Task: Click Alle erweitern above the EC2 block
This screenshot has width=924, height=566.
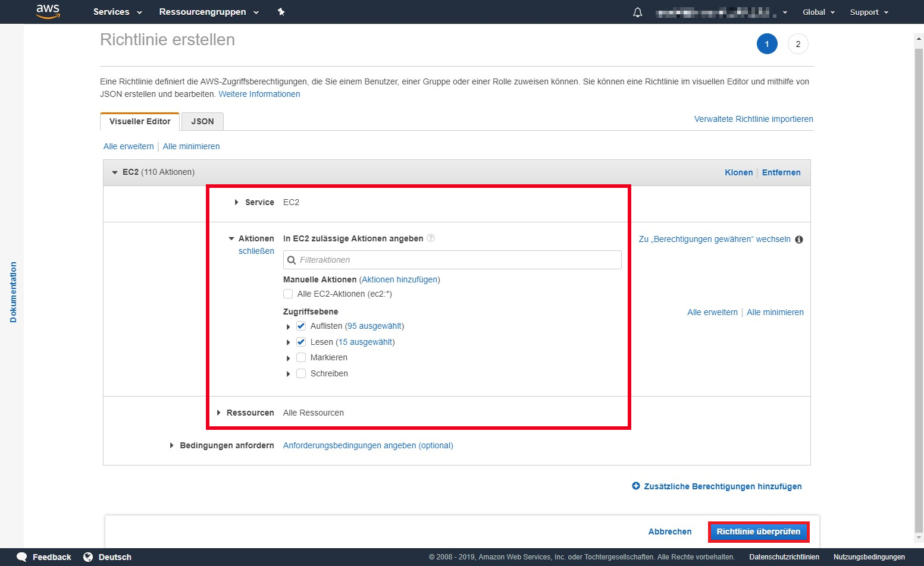Action: [x=129, y=146]
